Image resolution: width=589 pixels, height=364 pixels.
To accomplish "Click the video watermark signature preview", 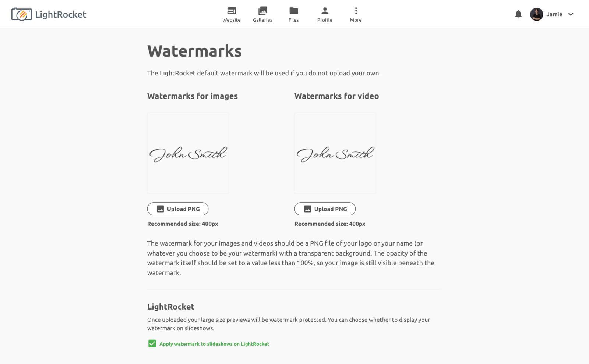I will pyautogui.click(x=335, y=153).
